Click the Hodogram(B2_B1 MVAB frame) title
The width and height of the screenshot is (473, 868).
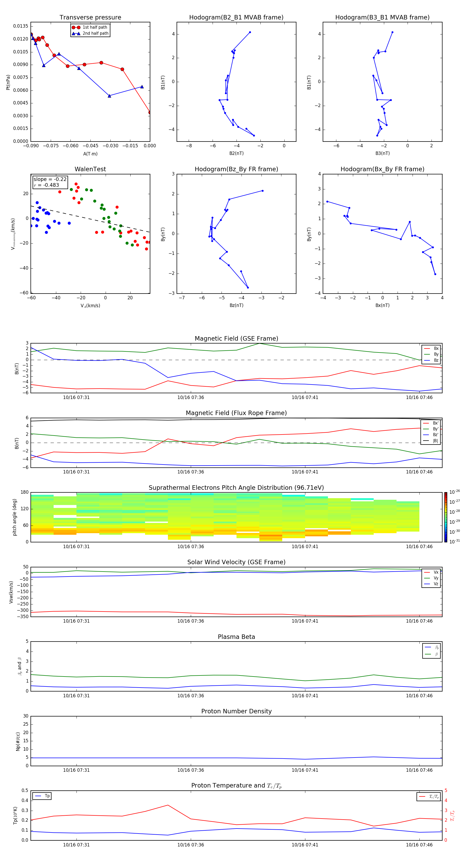236,18
